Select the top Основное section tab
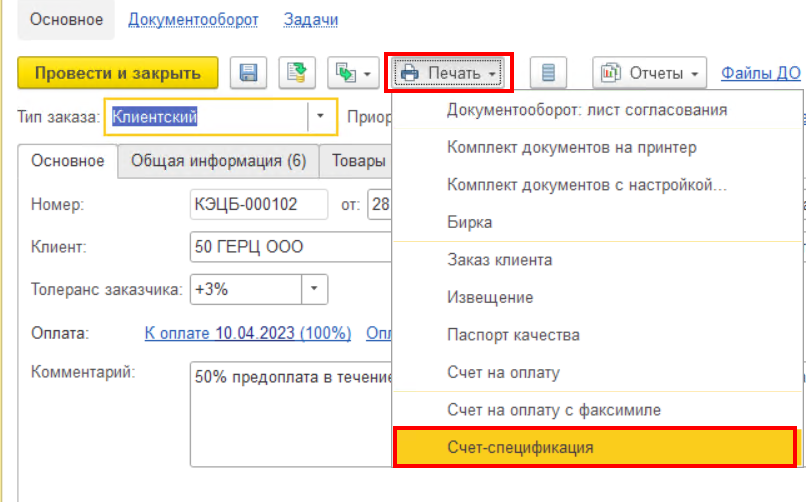Image resolution: width=806 pixels, height=502 pixels. (66, 20)
